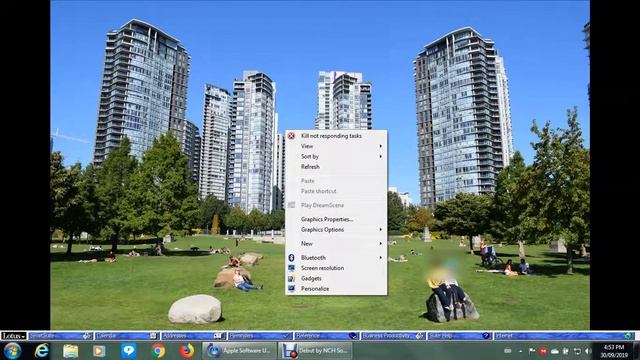This screenshot has width=640, height=360.
Task: Click the Personalize icon
Action: point(291,289)
